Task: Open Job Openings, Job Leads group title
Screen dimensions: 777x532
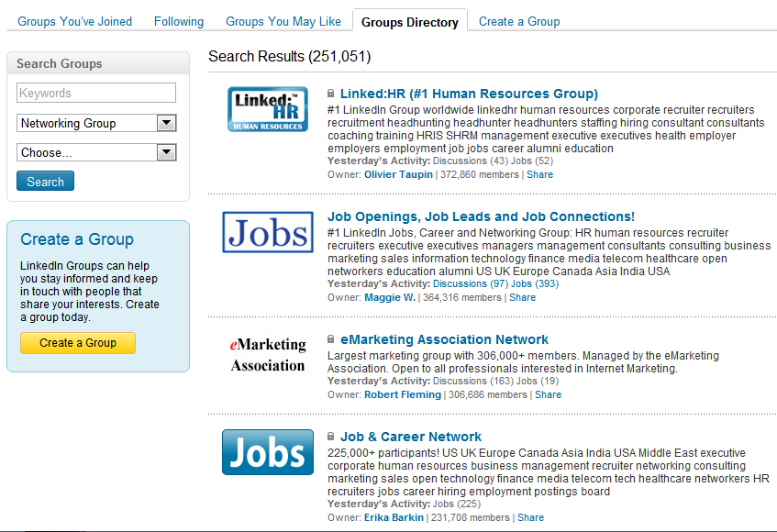Action: point(481,216)
